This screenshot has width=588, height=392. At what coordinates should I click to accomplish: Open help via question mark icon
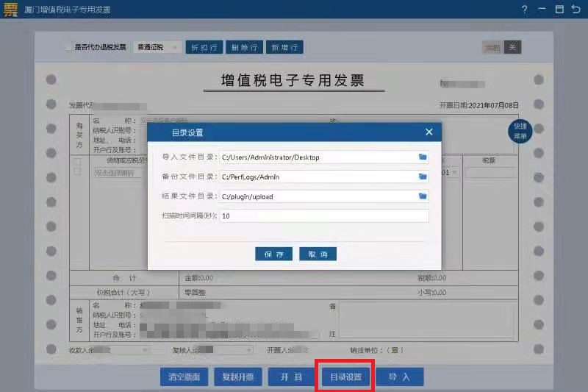coord(524,10)
